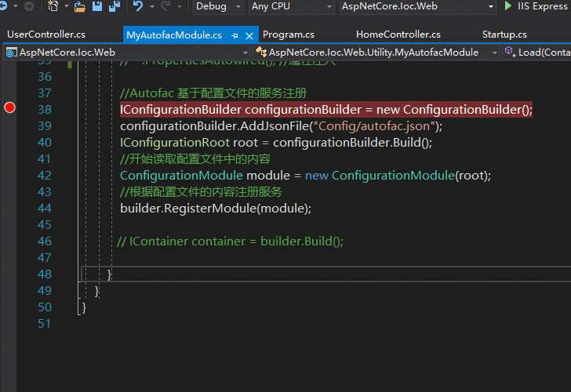
Task: Click IConfigurationRoot type on line 40
Action: click(175, 143)
